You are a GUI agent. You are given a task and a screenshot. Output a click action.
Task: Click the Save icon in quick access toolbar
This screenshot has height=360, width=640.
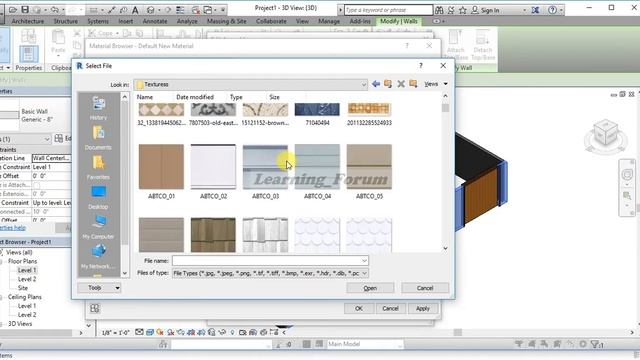(x=24, y=9)
